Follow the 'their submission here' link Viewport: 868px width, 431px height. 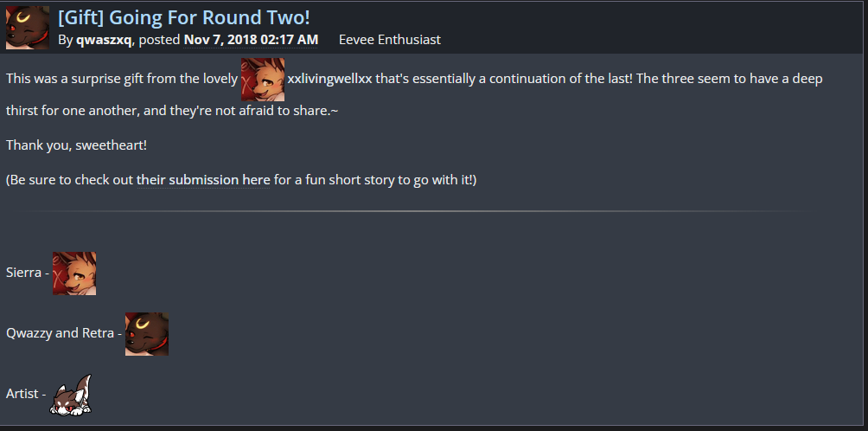tap(204, 180)
